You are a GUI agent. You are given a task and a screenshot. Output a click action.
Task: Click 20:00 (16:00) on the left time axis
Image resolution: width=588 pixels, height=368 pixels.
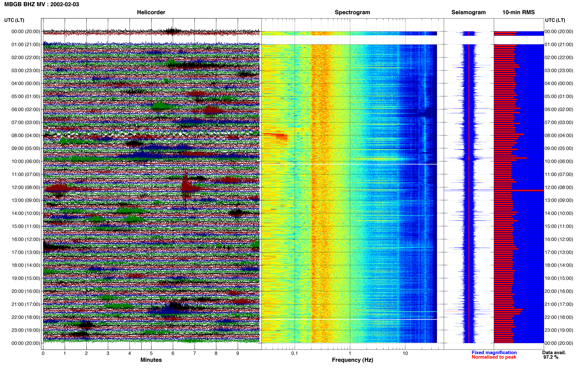pyautogui.click(x=26, y=291)
